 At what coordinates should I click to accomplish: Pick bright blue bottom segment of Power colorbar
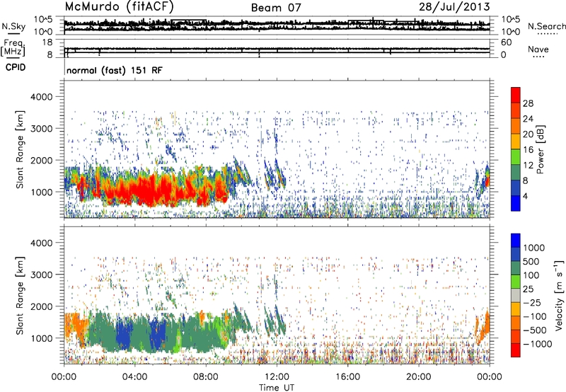click(x=516, y=203)
